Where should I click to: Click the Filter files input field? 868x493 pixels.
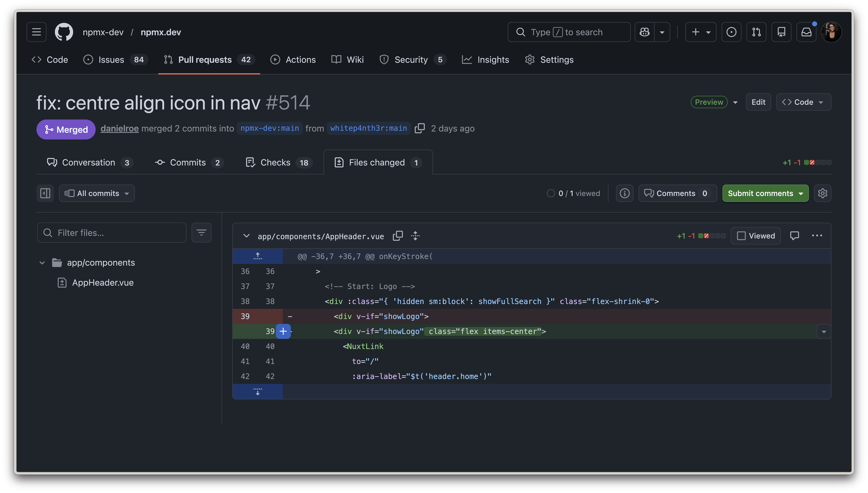click(112, 233)
